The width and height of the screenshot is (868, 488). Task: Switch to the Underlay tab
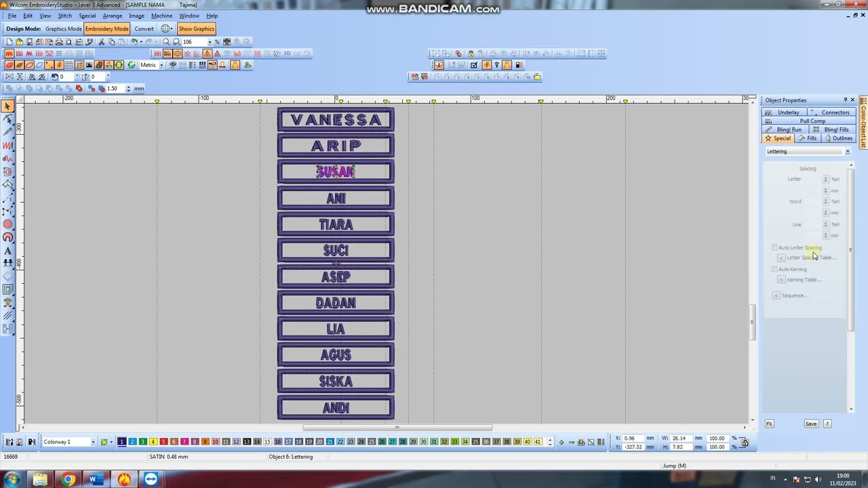click(783, 113)
